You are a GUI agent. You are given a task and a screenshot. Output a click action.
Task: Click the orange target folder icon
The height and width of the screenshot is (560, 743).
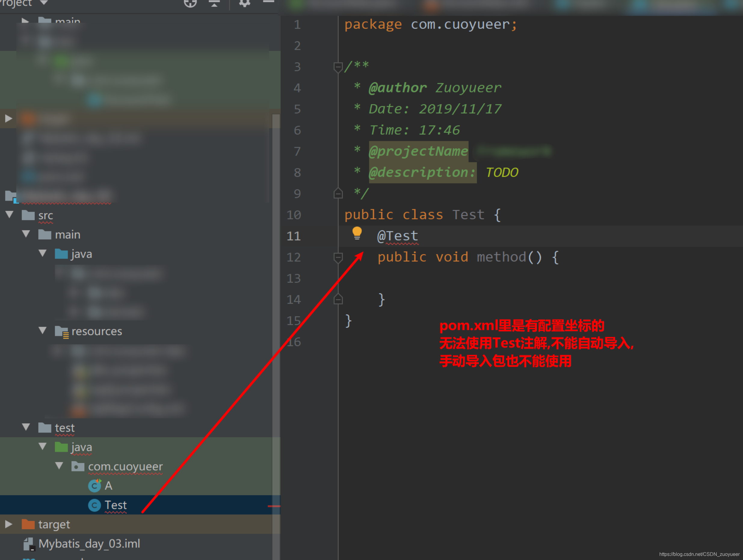pos(28,524)
